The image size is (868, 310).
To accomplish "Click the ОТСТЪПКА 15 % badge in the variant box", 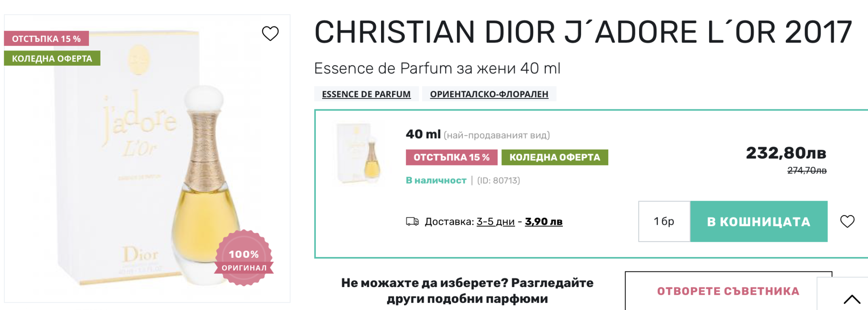I will pos(451,157).
